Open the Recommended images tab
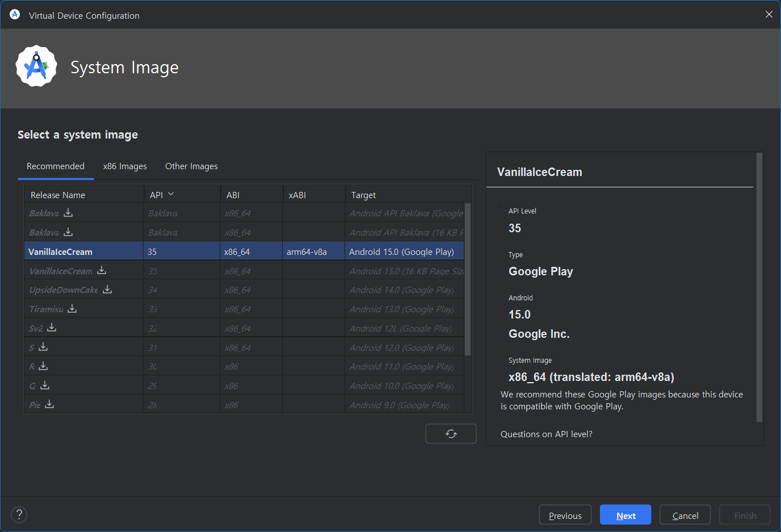Screen dimensions: 781x532 point(56,166)
